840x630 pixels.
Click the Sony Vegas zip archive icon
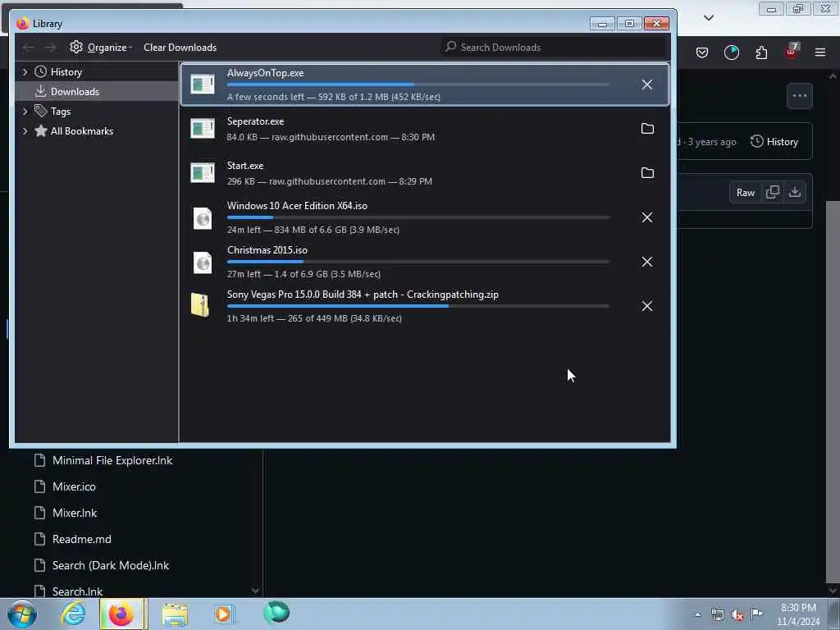click(x=200, y=305)
